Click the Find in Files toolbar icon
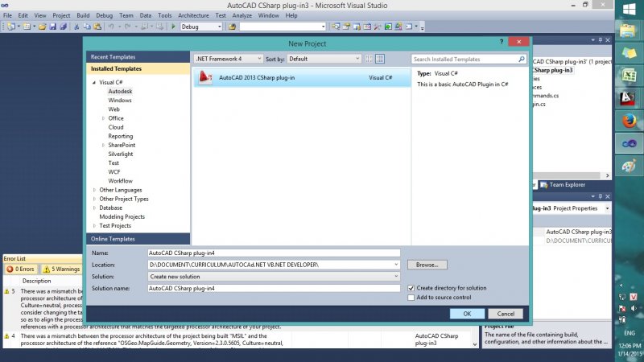 click(232, 27)
